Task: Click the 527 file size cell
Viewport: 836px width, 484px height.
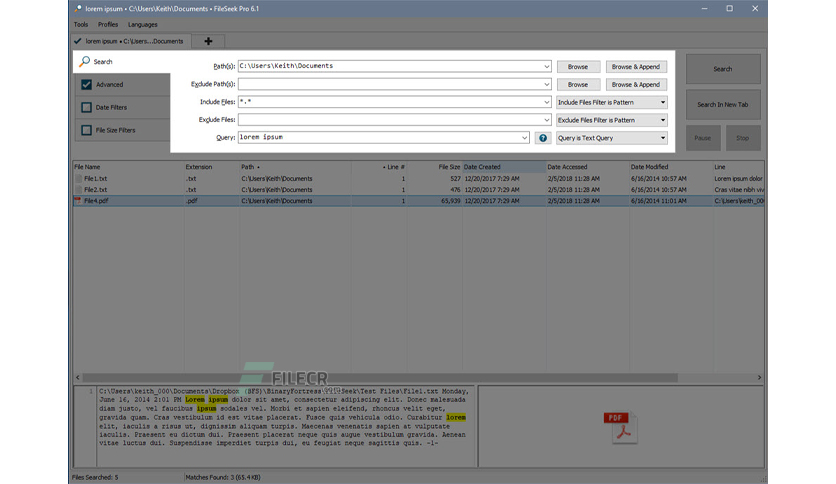Action: [x=455, y=179]
